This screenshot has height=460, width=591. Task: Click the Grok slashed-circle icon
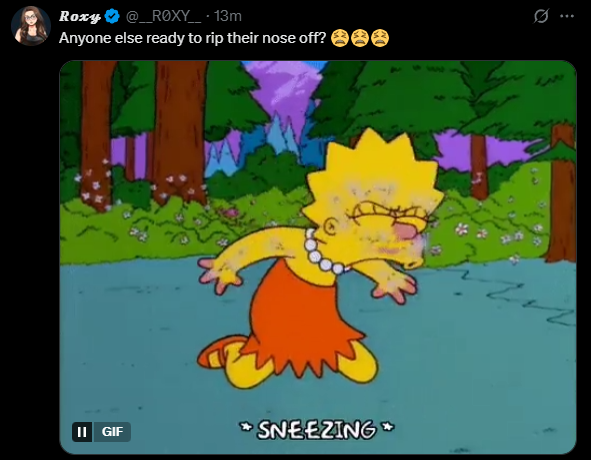click(541, 16)
